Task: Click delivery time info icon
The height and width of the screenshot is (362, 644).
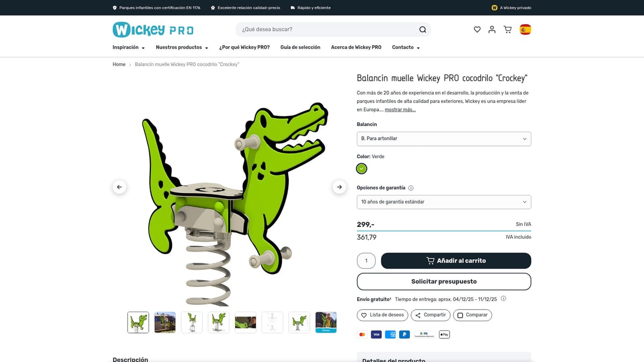Action: pos(503,299)
